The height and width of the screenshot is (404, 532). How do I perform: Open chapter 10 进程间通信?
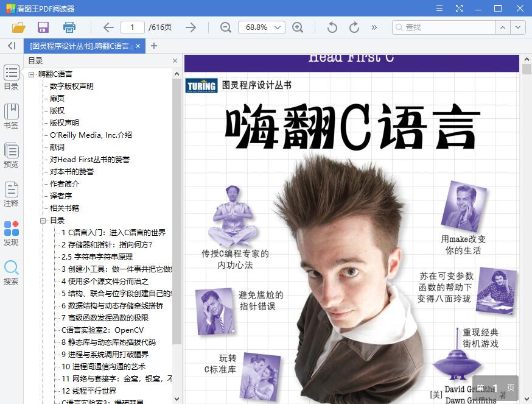point(103,367)
